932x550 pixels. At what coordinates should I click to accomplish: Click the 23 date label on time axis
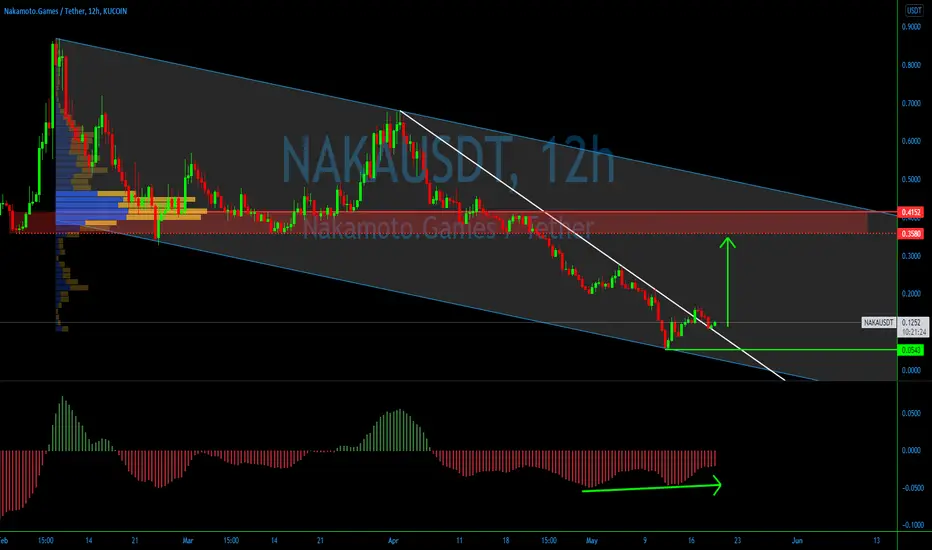pos(738,540)
